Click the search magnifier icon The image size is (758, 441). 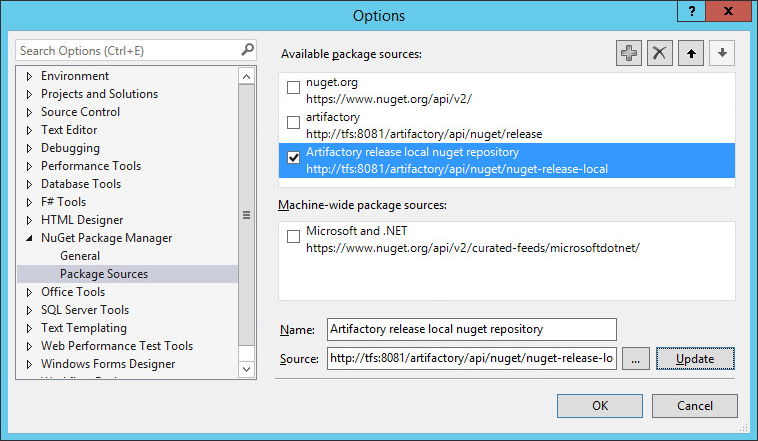pos(247,49)
